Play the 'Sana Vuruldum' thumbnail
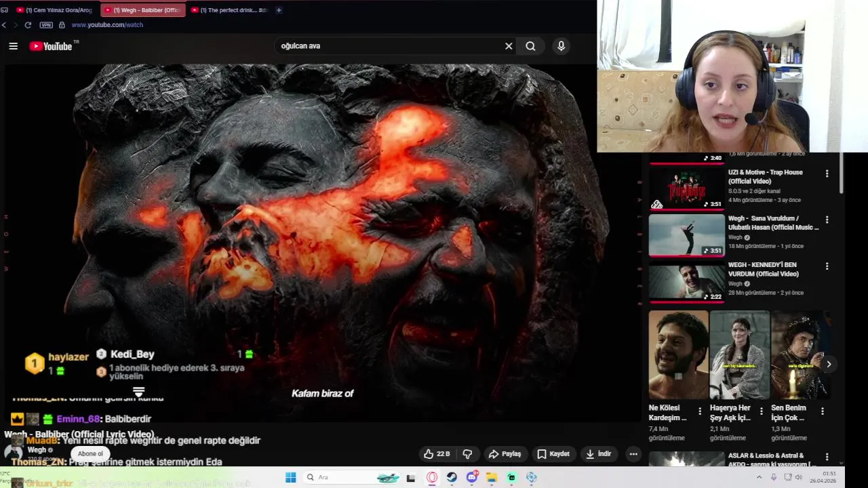868x488 pixels. pyautogui.click(x=686, y=235)
